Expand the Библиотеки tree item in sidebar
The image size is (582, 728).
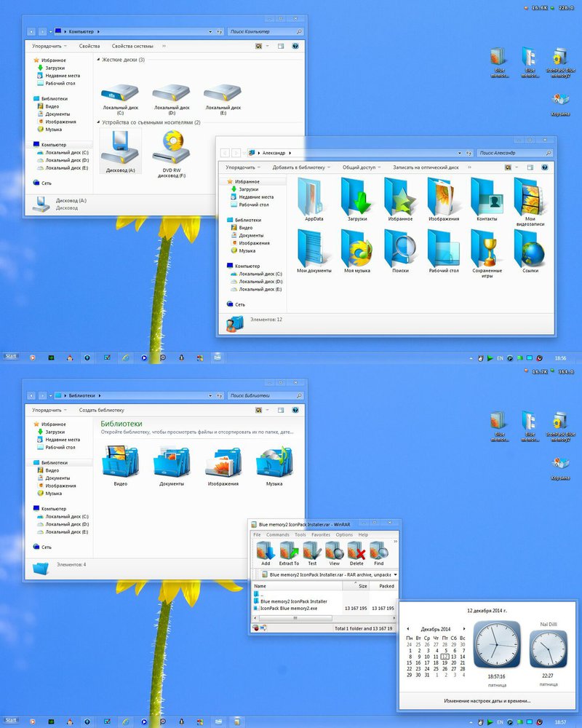[31, 462]
